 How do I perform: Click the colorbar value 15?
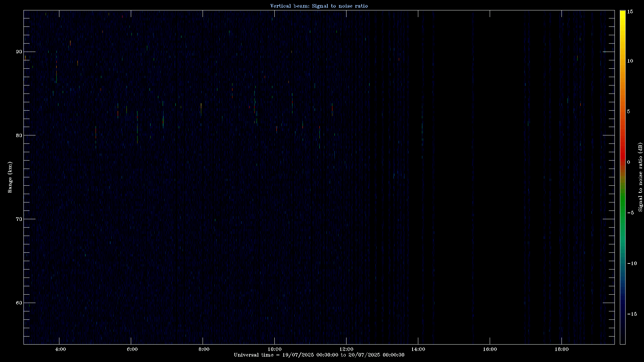point(630,12)
